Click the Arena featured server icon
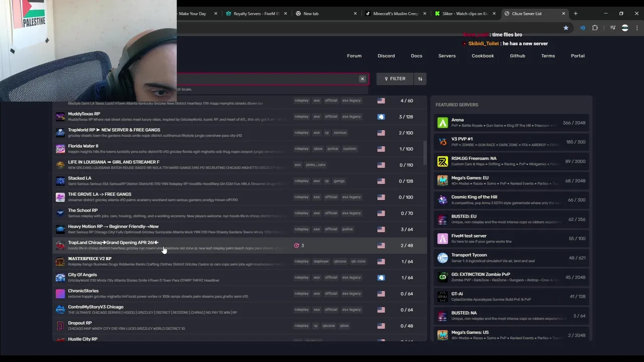The width and height of the screenshot is (644, 362). click(x=443, y=123)
